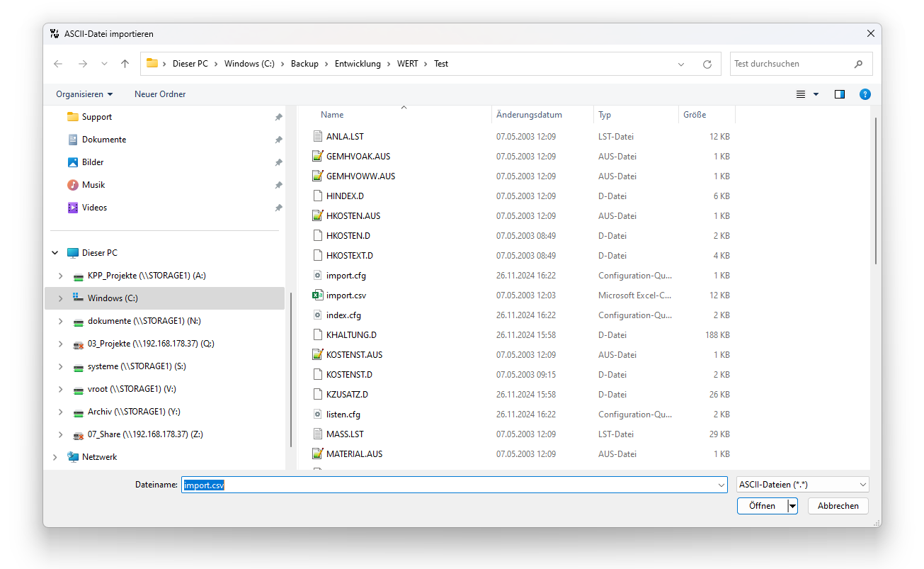Click the Back navigation arrow

[x=58, y=64]
